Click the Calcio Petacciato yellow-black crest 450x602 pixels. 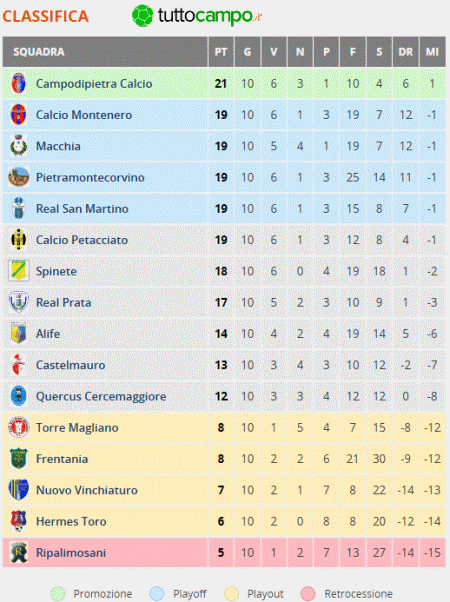(x=18, y=240)
